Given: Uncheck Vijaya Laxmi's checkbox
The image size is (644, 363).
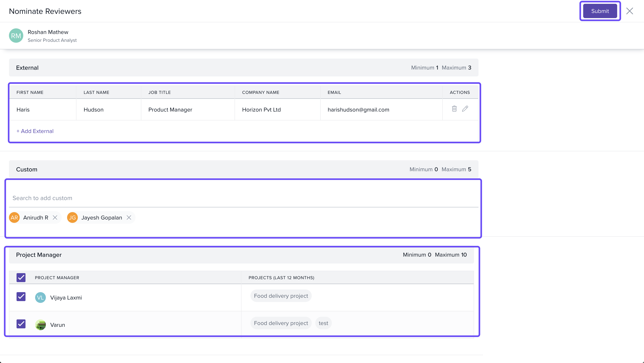Looking at the screenshot, I should pyautogui.click(x=21, y=297).
